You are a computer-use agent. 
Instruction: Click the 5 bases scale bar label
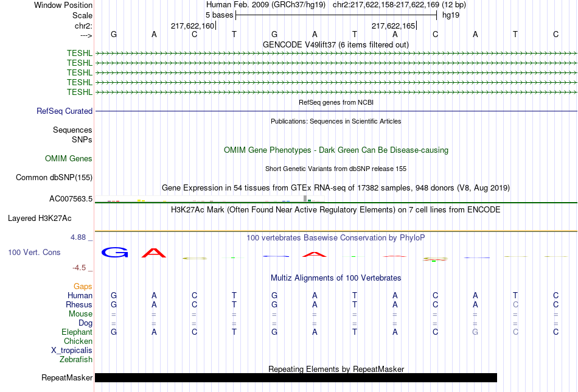[219, 15]
